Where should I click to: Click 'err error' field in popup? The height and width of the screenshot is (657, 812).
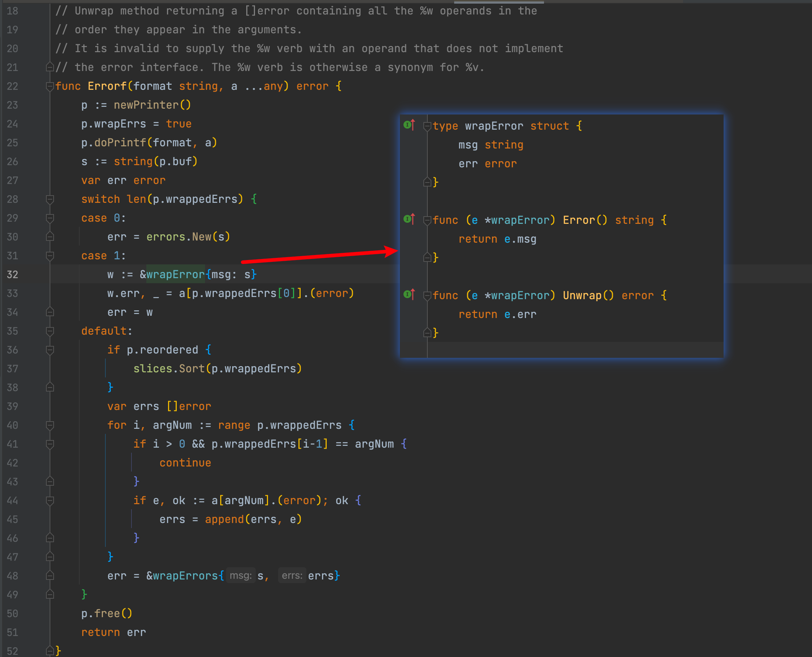[x=487, y=164]
